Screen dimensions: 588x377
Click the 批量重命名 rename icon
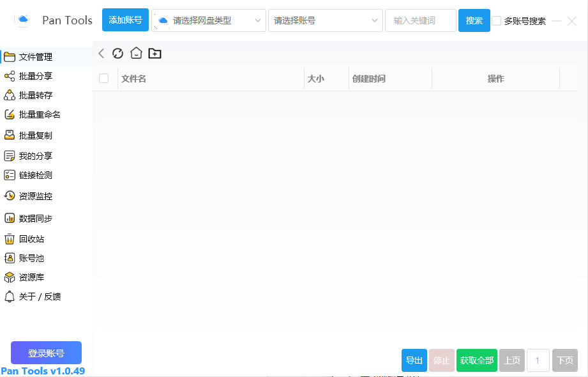(x=10, y=114)
